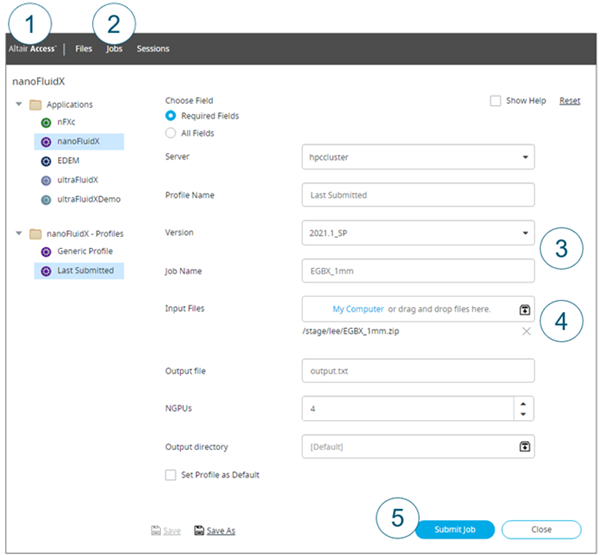Click the Submit Job button

click(455, 529)
